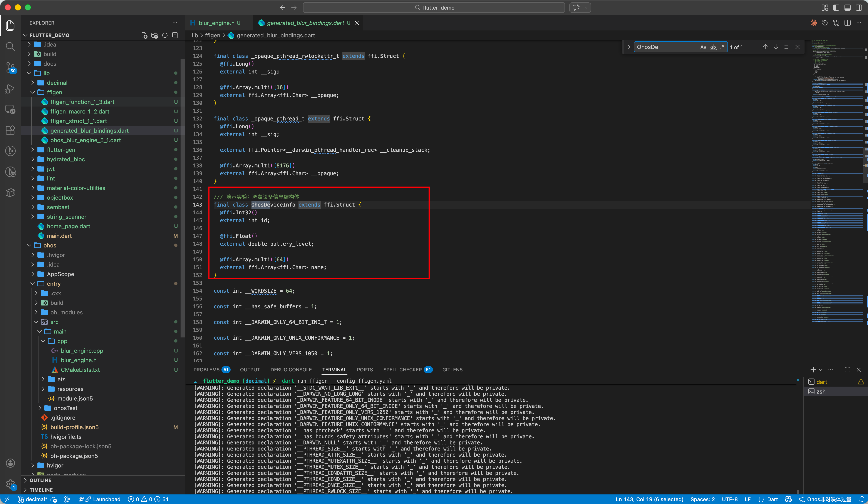Toggle Match Case in find widget
Screen dimensions: 868x504
pyautogui.click(x=703, y=47)
